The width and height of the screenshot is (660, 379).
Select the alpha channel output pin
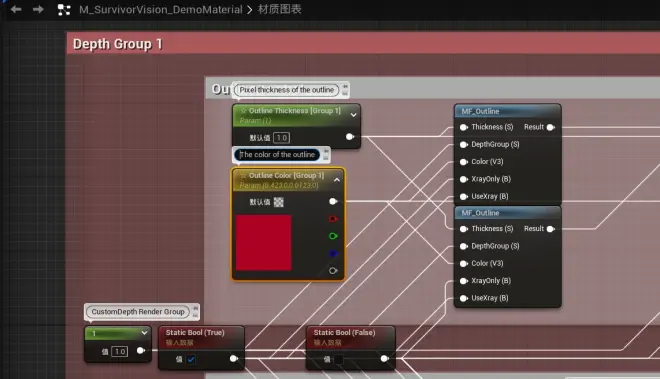[x=333, y=271]
